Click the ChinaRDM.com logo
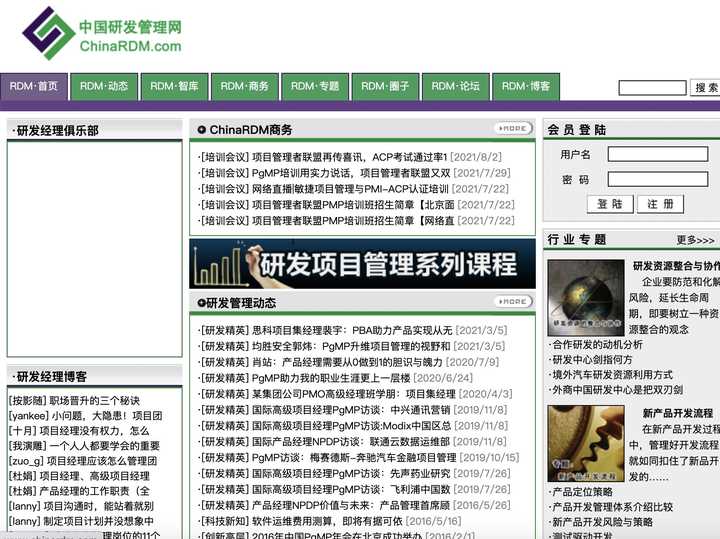The width and height of the screenshot is (720, 539). point(102,34)
